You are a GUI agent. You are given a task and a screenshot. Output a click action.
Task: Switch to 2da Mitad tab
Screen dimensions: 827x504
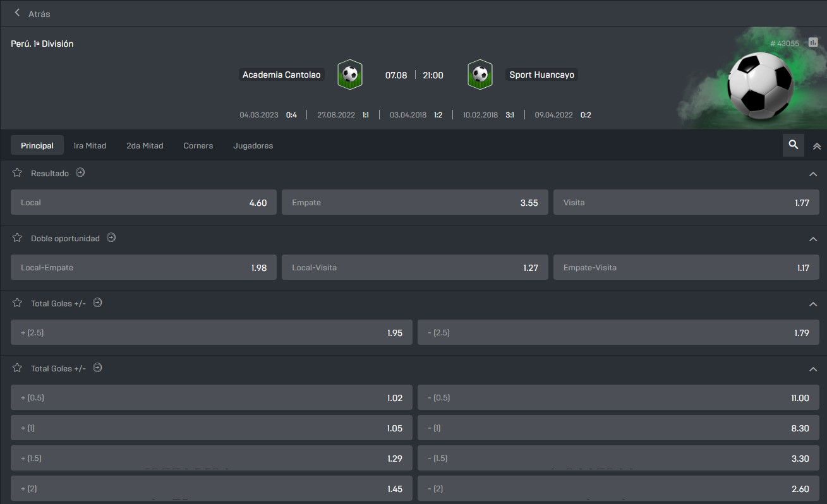pyautogui.click(x=145, y=145)
